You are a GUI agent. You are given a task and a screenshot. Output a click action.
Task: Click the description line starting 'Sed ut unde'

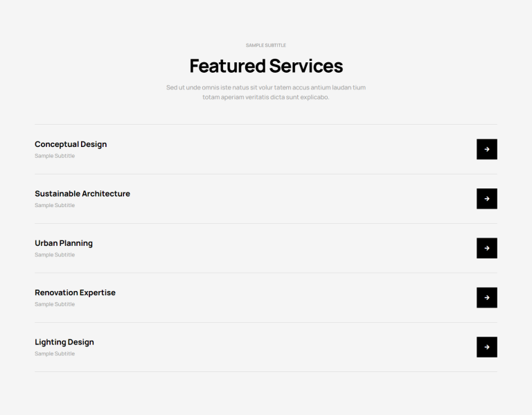coord(266,87)
